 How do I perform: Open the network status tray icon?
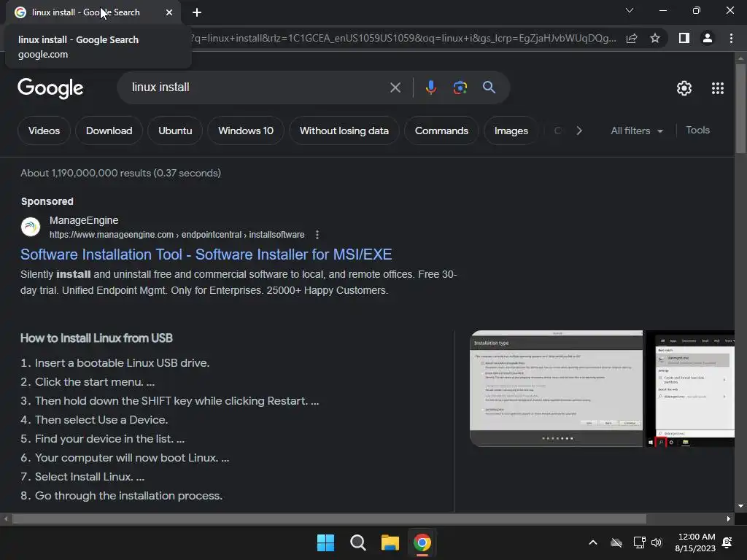[x=639, y=542]
